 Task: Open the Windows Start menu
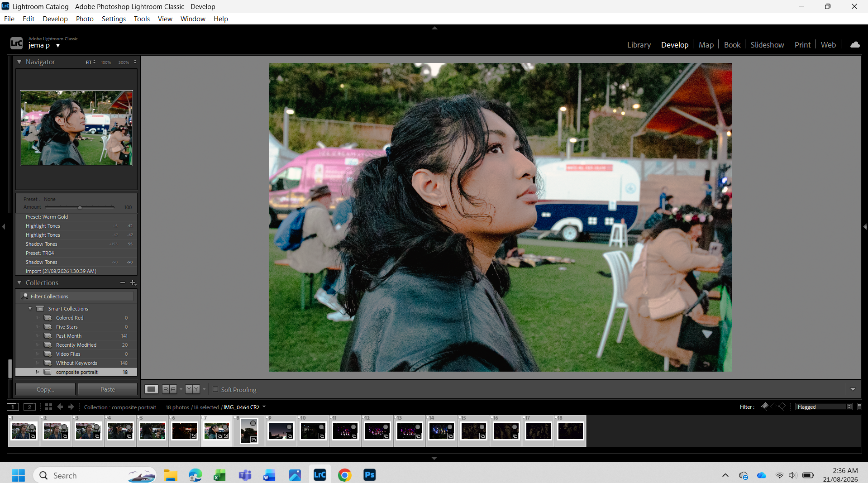click(x=19, y=475)
